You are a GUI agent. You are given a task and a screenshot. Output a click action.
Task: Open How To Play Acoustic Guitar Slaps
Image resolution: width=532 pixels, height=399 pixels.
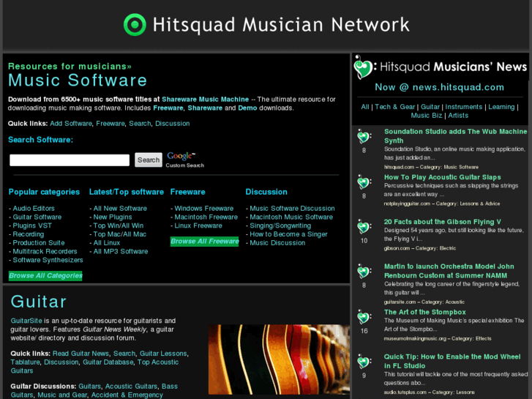tap(443, 177)
